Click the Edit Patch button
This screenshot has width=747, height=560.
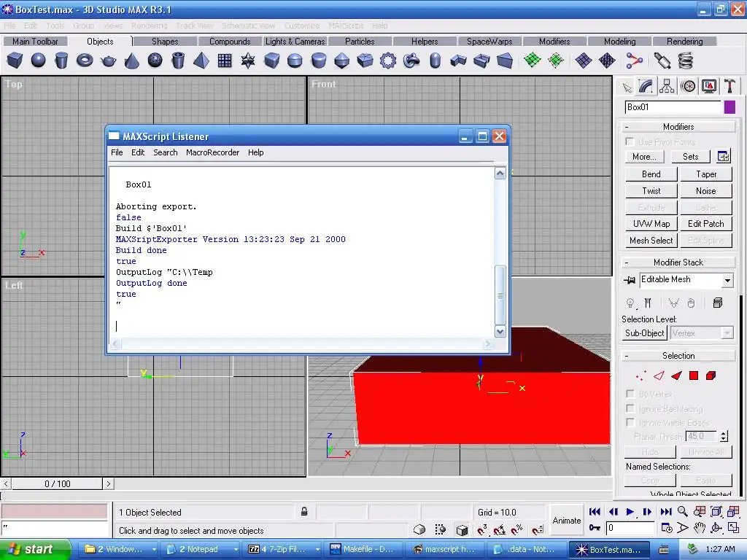(x=706, y=224)
